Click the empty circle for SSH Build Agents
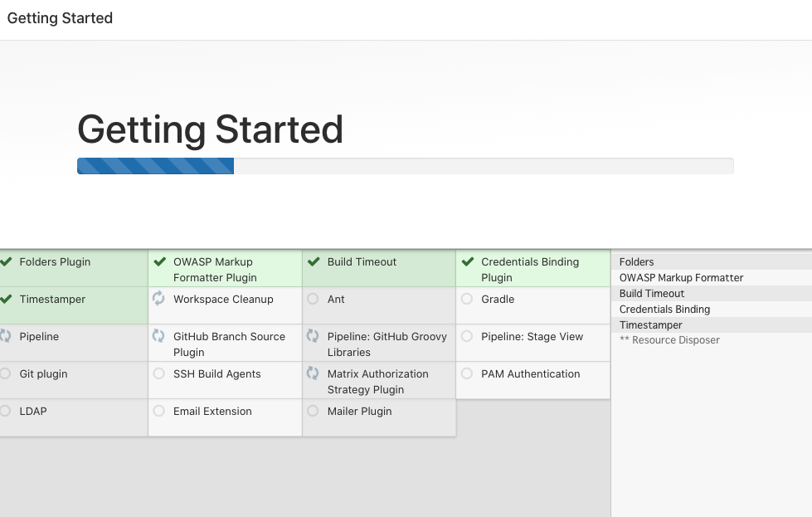 (x=158, y=374)
